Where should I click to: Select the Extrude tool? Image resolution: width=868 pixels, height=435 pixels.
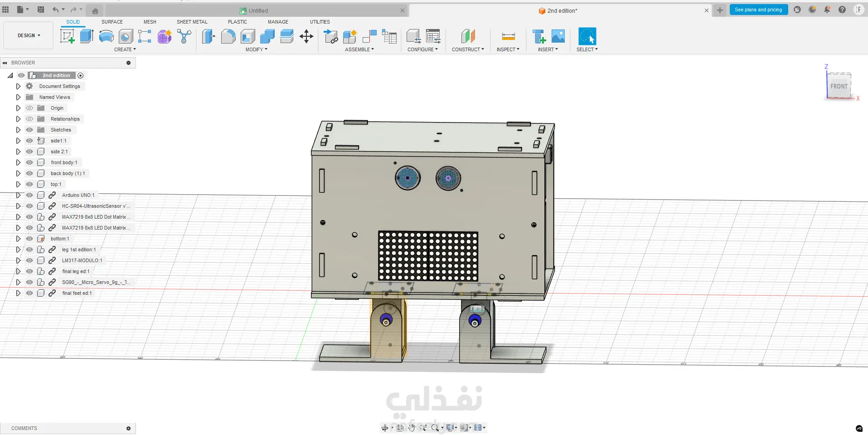tap(87, 36)
